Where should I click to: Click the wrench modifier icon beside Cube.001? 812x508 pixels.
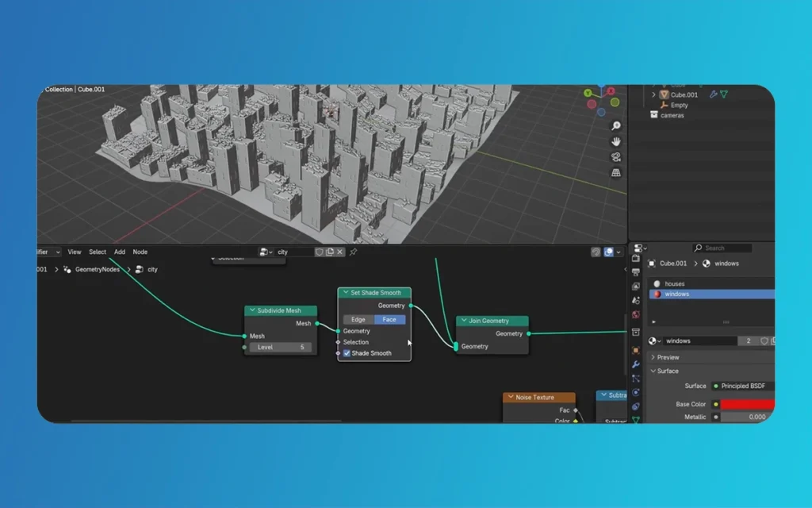tap(713, 94)
